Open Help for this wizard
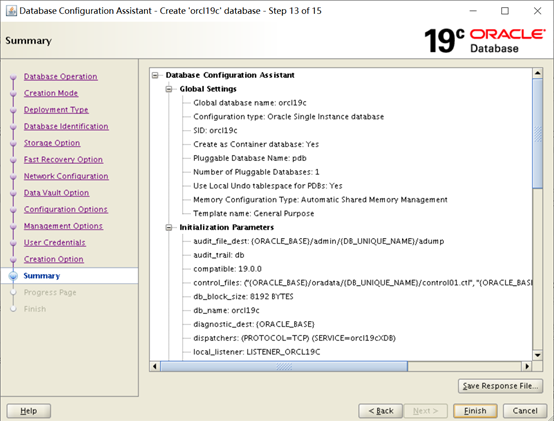The image size is (554, 421). (x=29, y=411)
